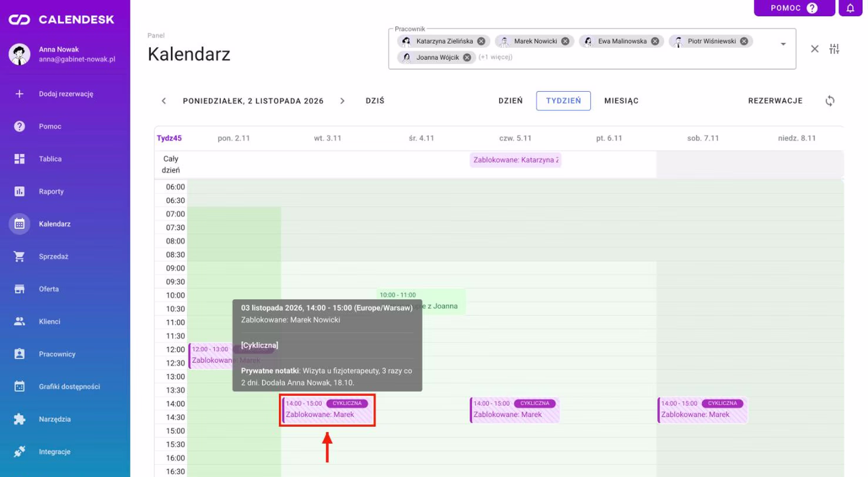Expand the Pracownik employee dropdown arrow
This screenshot has width=868, height=477.
pyautogui.click(x=783, y=45)
